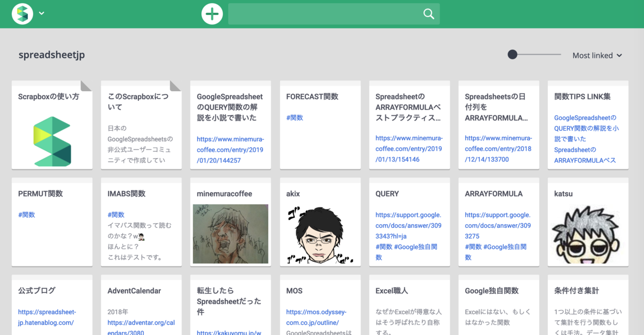644x335 pixels.
Task: Adjust the card size slider handle
Action: (x=513, y=54)
